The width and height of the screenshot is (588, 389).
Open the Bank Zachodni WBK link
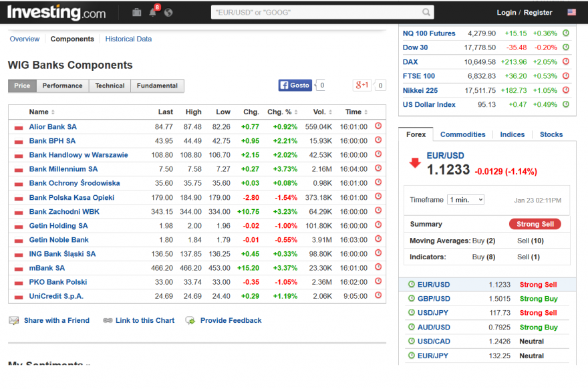tap(64, 212)
